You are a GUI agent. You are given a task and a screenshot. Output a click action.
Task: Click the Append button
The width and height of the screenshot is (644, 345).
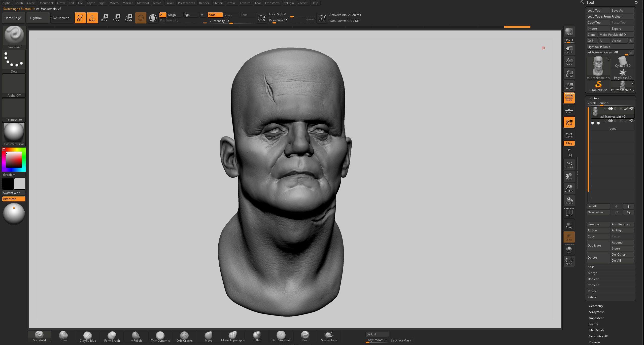pos(622,243)
